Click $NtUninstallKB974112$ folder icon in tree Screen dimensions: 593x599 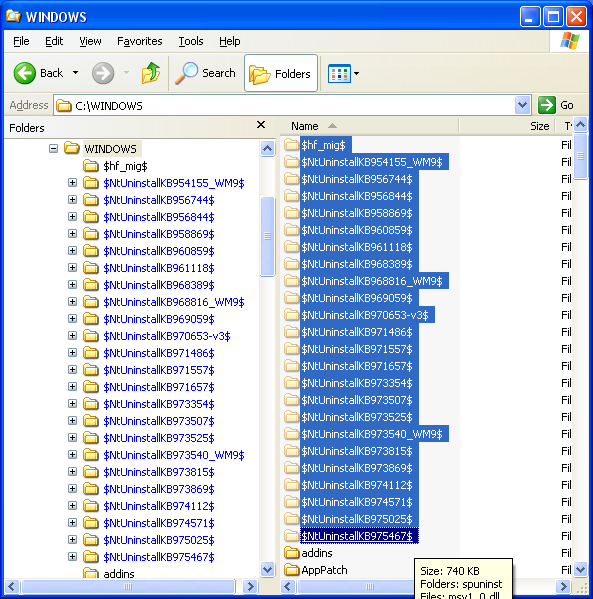pyautogui.click(x=91, y=506)
